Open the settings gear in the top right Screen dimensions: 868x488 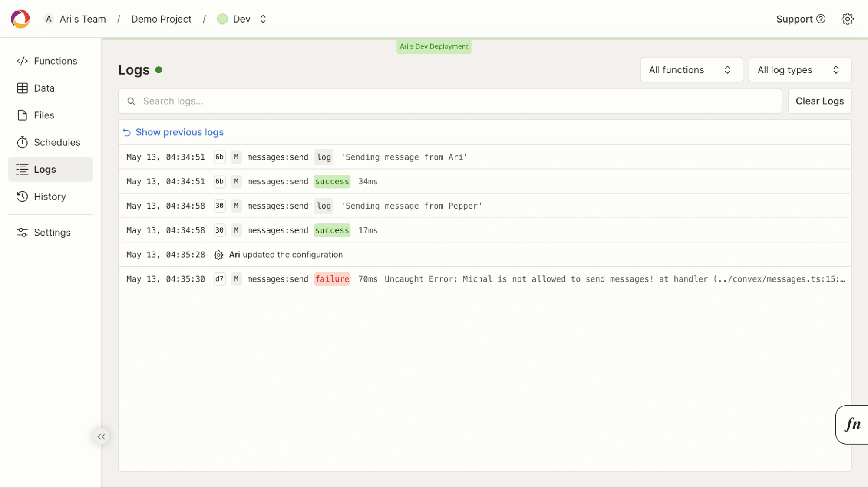coord(848,19)
